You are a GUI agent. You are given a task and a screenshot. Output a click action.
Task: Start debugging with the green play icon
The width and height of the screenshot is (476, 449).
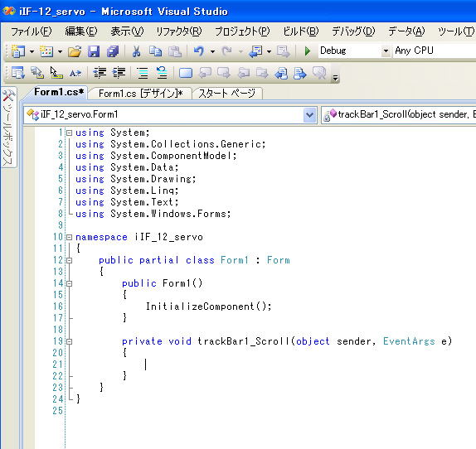tap(307, 51)
